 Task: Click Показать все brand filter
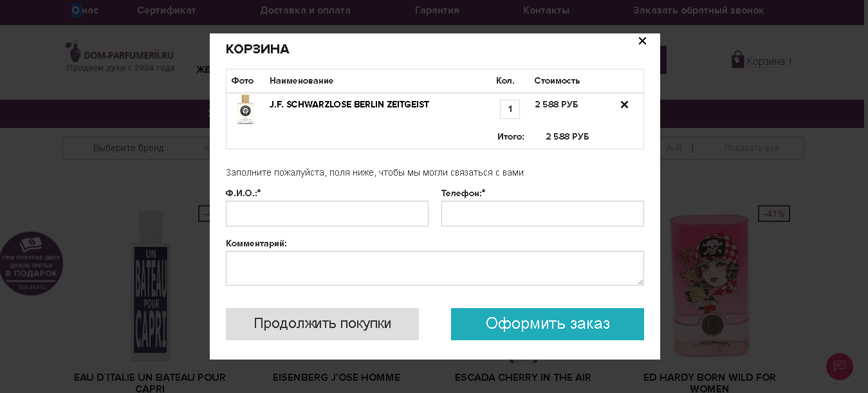[x=752, y=148]
